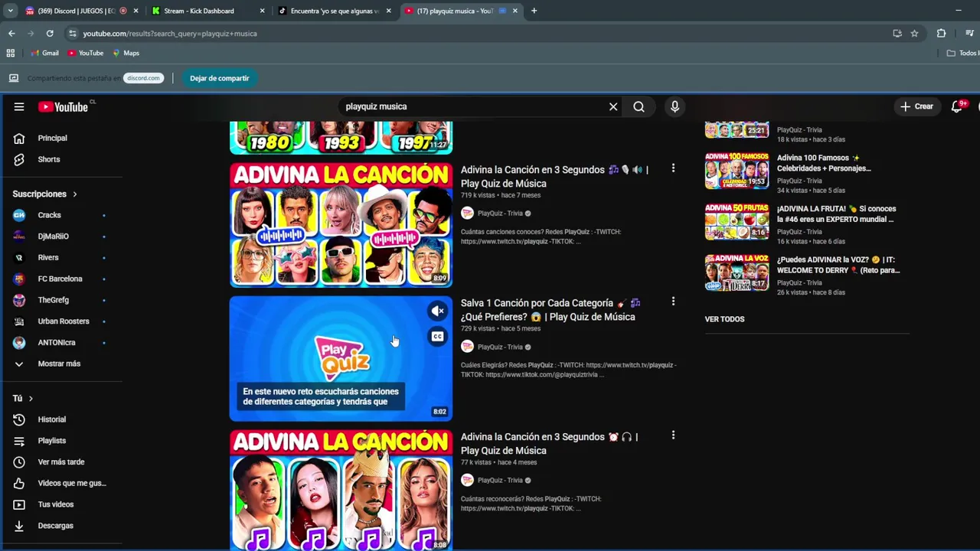Viewport: 980px width, 551px height.
Task: Open the YouTube guide hamburger menu
Action: [x=19, y=106]
